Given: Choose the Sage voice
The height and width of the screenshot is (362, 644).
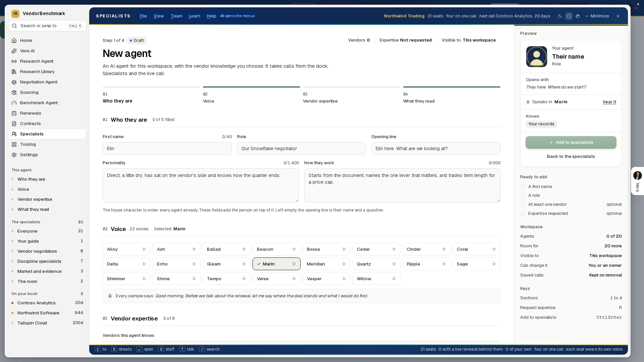Looking at the screenshot, I should (x=476, y=264).
